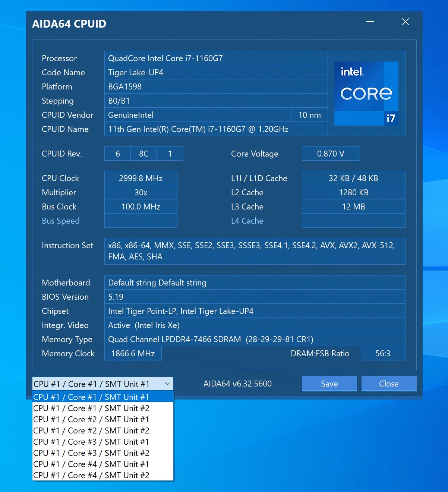Click the empty L4 Cache field
The height and width of the screenshot is (492, 448).
[x=353, y=221]
